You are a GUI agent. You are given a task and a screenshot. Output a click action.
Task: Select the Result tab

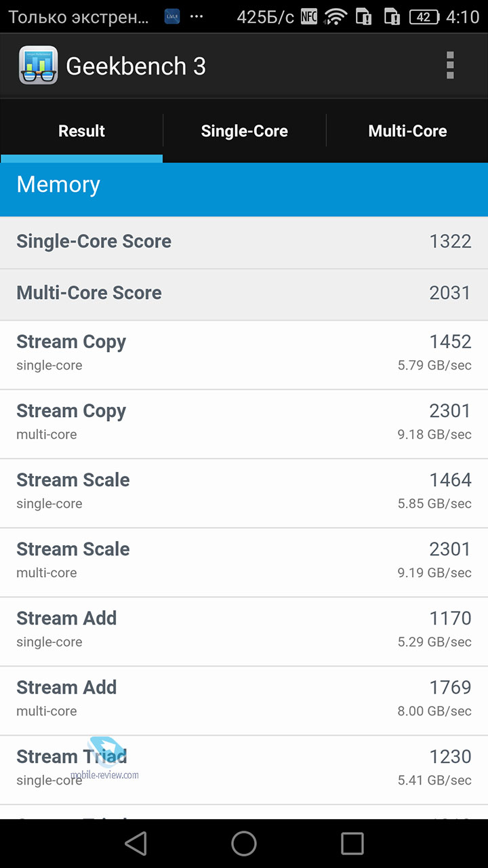(x=81, y=131)
